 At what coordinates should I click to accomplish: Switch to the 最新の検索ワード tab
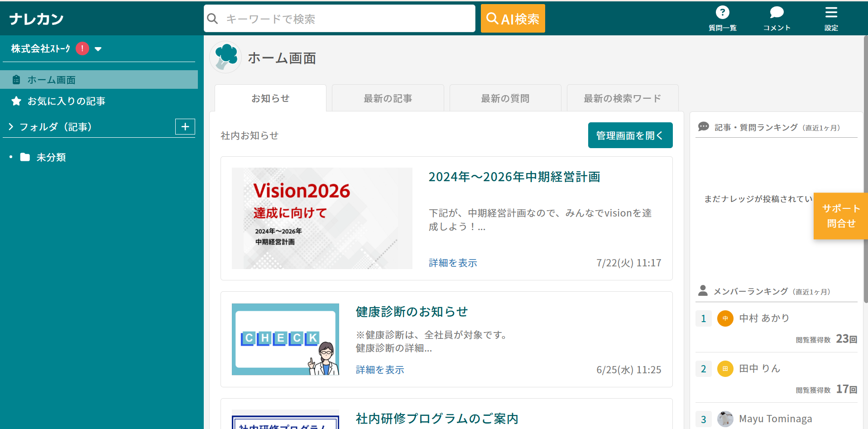point(622,98)
